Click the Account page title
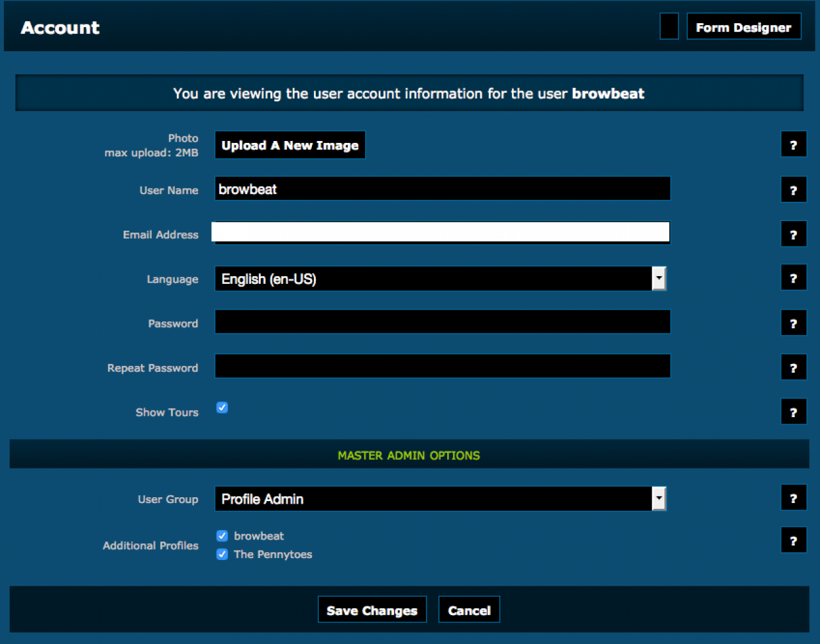820x644 pixels. pos(60,28)
